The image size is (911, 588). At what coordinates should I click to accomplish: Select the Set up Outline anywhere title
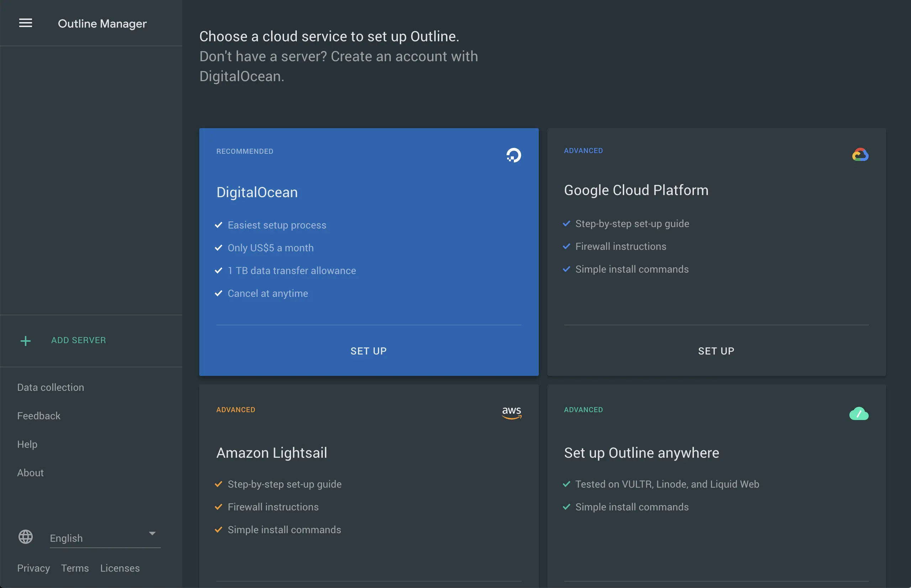tap(642, 453)
